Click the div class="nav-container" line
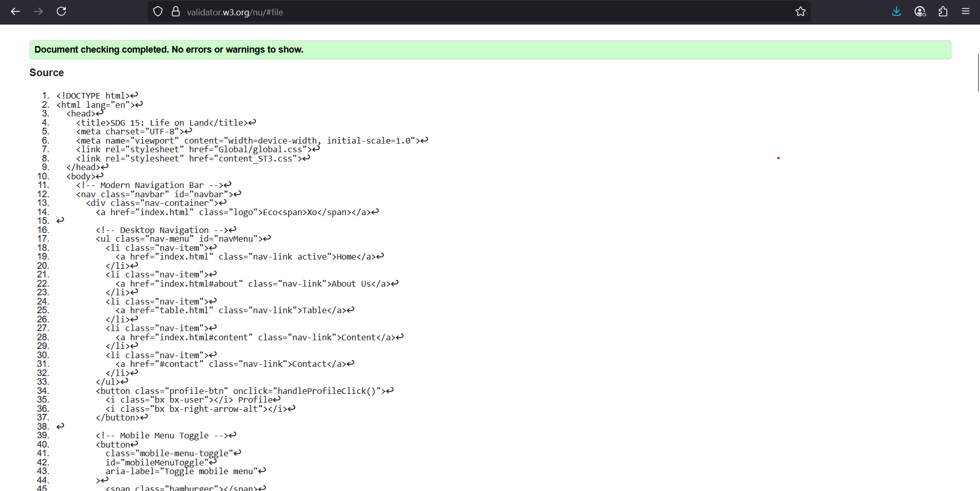The width and height of the screenshot is (980, 491). (156, 203)
